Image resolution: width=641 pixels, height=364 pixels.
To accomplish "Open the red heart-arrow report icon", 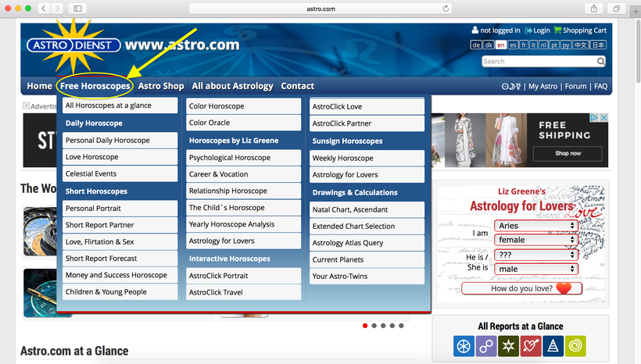I will 531,346.
